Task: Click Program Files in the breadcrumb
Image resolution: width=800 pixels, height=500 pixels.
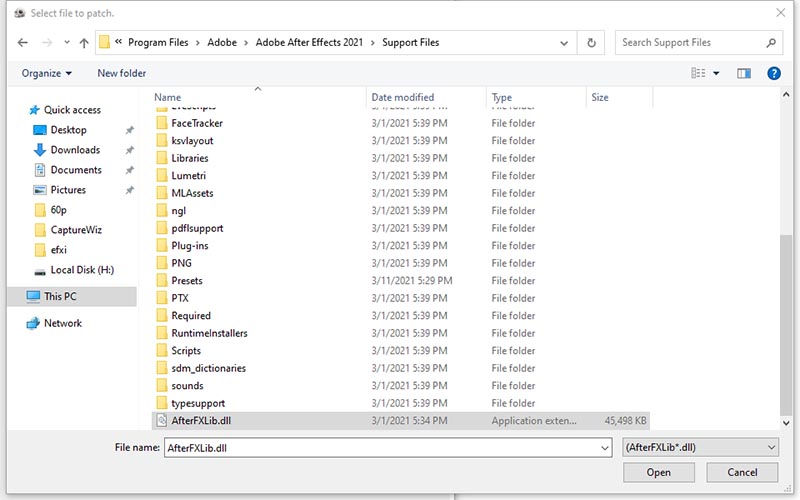Action: [x=158, y=43]
